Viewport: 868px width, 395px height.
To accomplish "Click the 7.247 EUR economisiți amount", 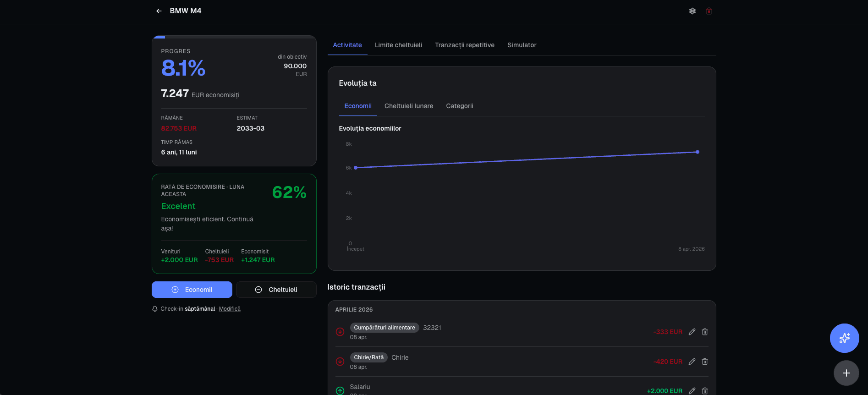I will pos(200,93).
